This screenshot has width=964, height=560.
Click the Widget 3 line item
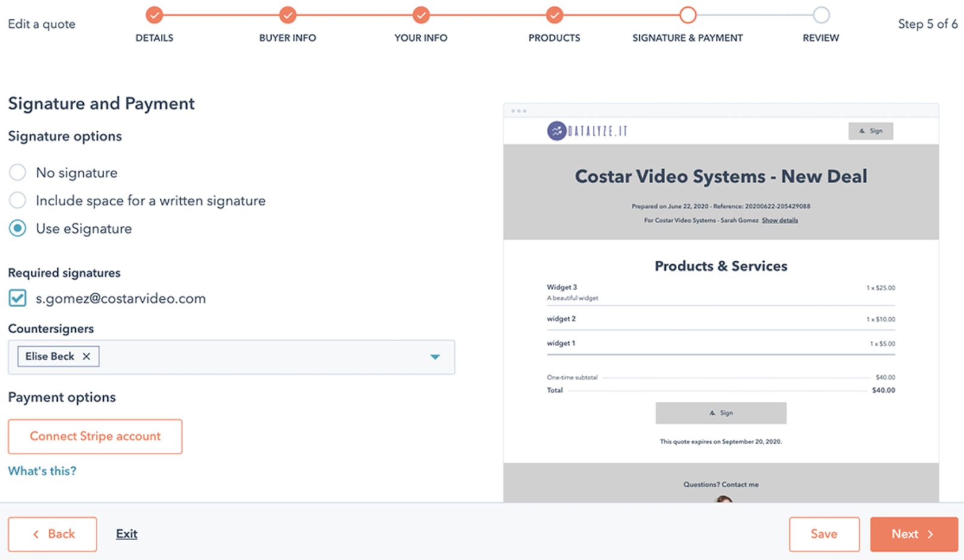click(x=562, y=287)
